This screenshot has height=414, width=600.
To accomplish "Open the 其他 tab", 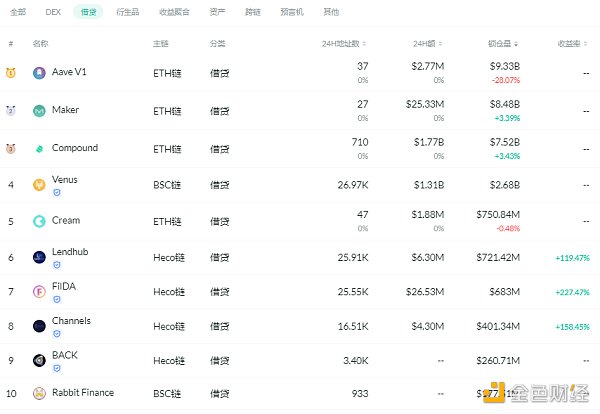I will click(x=331, y=12).
